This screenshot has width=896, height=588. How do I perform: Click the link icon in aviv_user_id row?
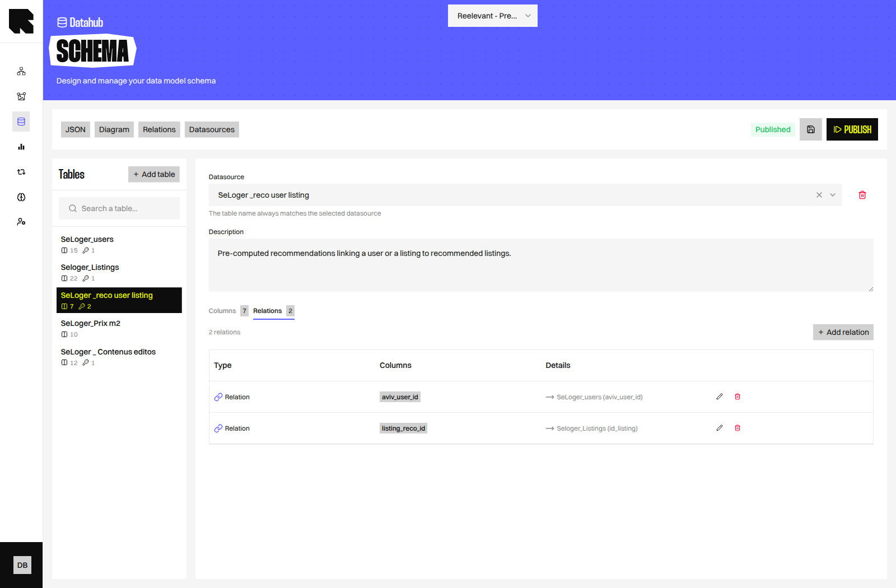click(x=218, y=397)
